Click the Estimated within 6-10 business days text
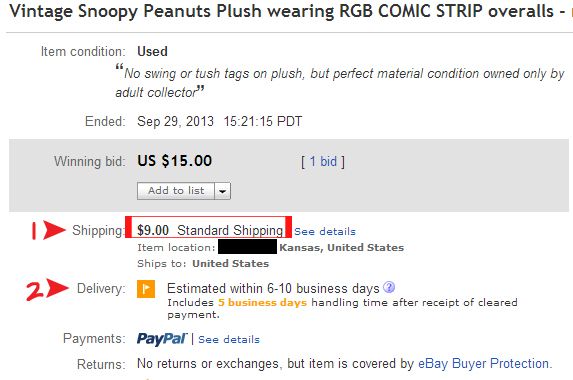This screenshot has height=380, width=573. coord(273,289)
